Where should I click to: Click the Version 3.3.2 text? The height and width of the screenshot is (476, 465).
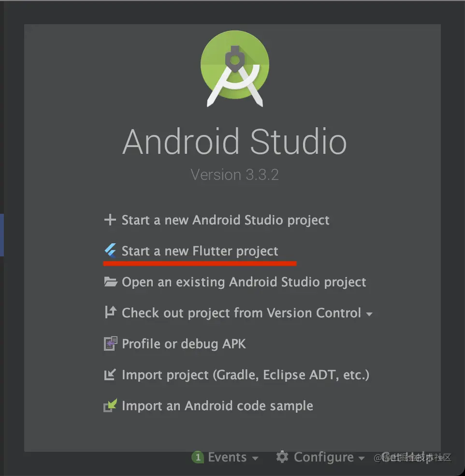pos(235,175)
